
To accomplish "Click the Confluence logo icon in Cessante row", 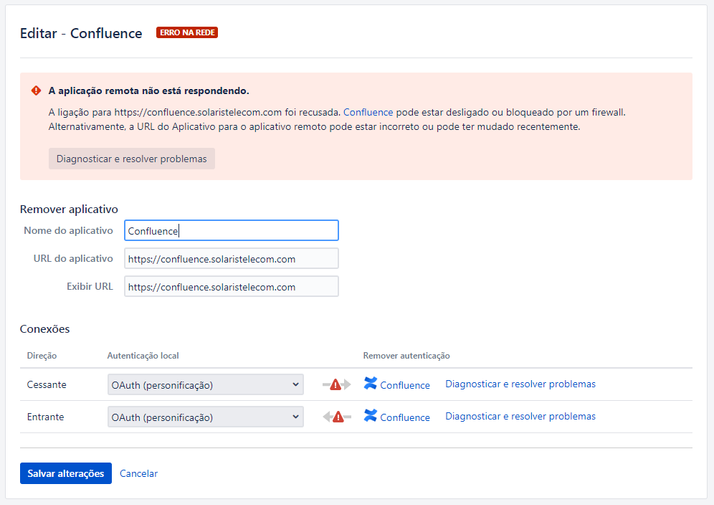I will (370, 383).
